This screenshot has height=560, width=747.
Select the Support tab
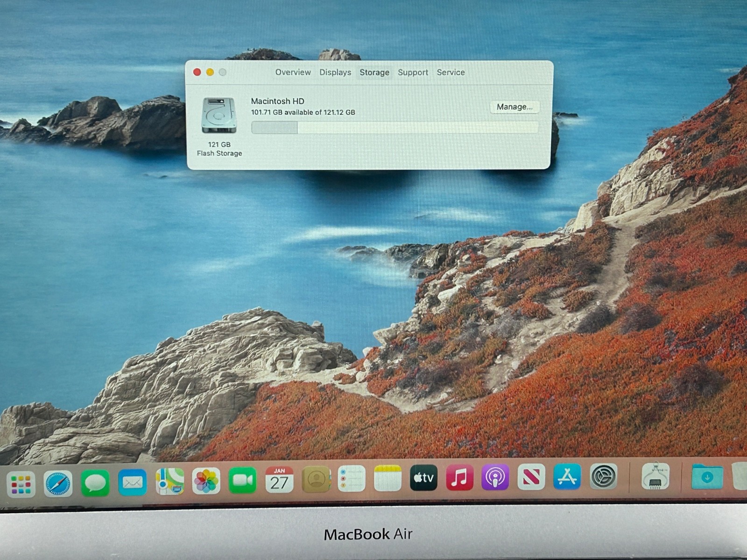pyautogui.click(x=413, y=72)
